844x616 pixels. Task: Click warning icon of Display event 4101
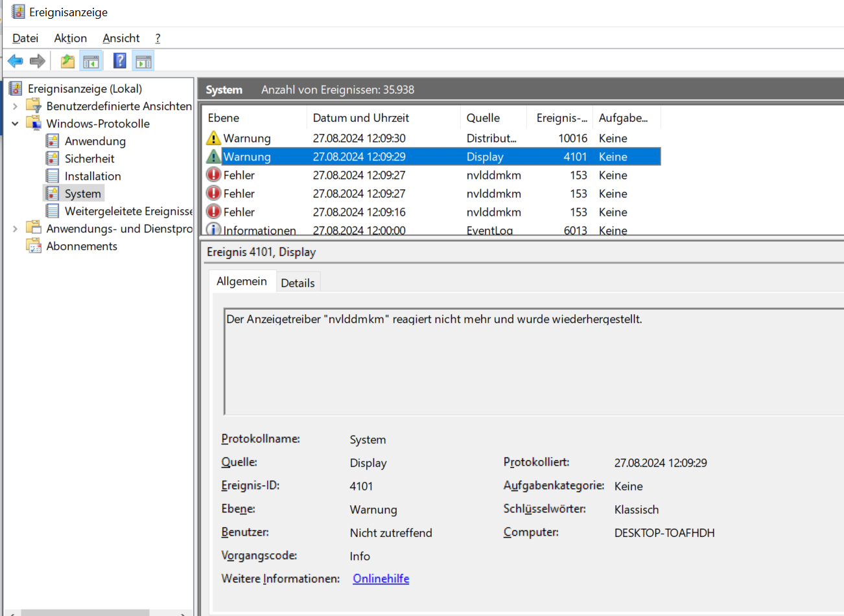213,156
